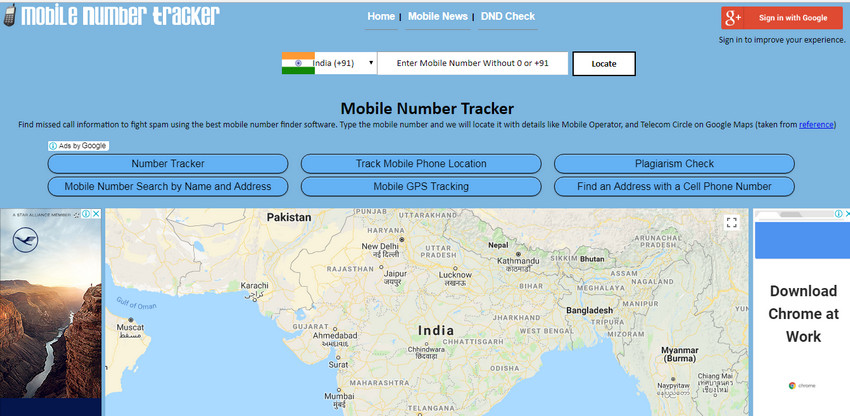Focus the mobile number input field
The width and height of the screenshot is (850, 416).
[472, 64]
